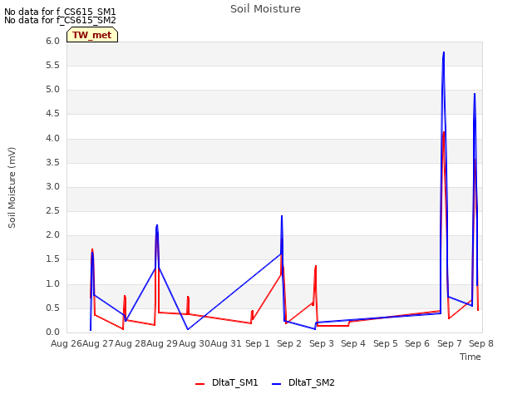Click the red peak near 4.1 on Sep 7
The height and width of the screenshot is (399, 532).
(444, 132)
